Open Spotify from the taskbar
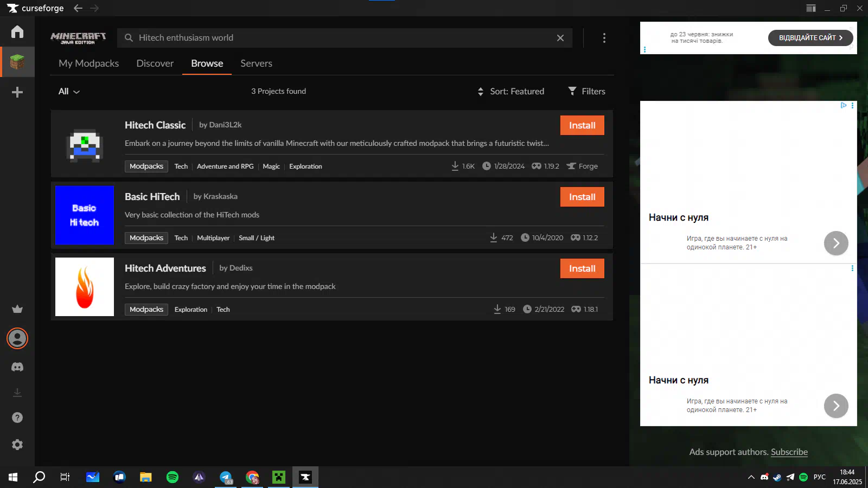Screen dimensions: 868x488 [x=173, y=477]
